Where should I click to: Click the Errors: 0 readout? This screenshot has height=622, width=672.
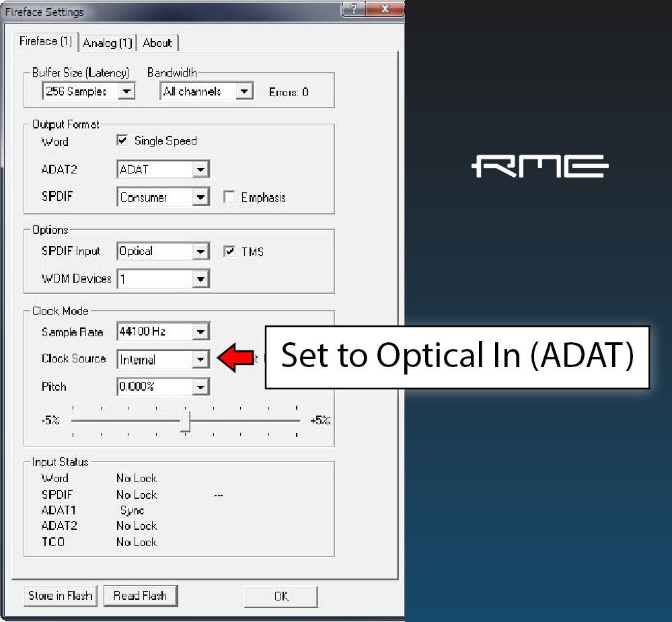click(289, 92)
